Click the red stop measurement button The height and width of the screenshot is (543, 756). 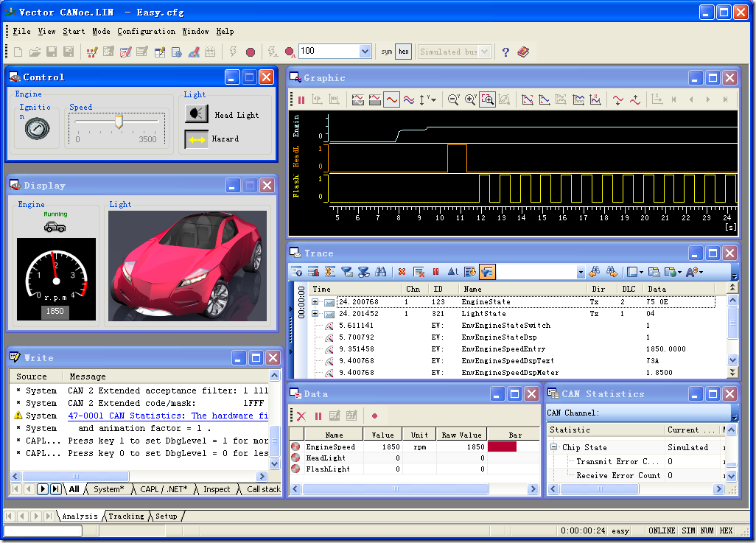[251, 52]
